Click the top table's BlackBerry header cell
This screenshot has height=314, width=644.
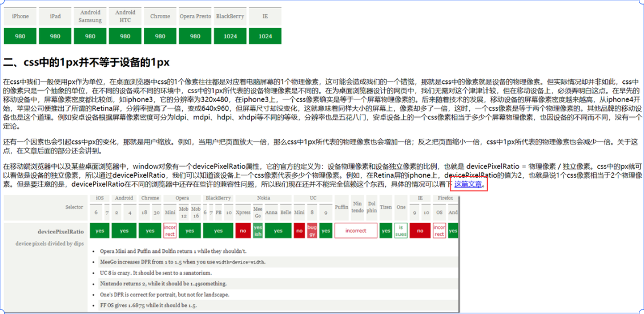[x=230, y=17]
